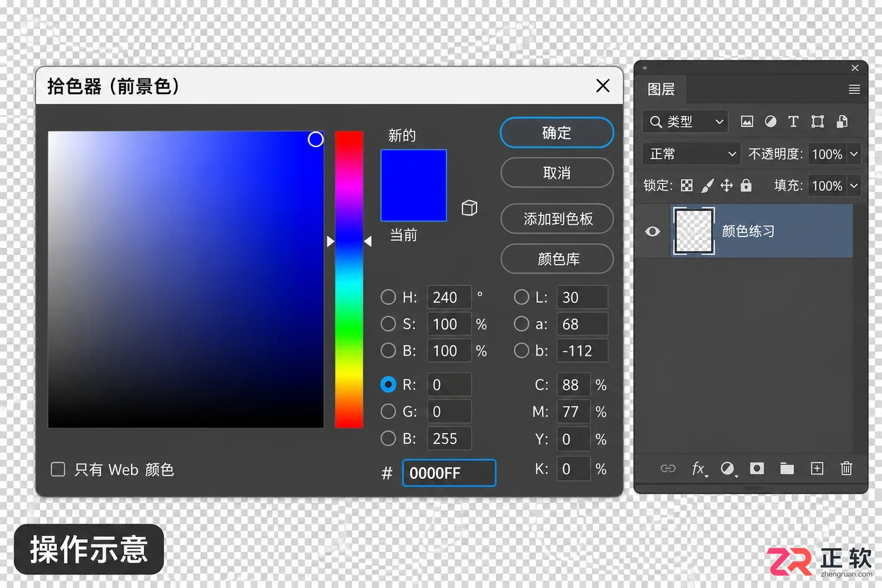Open 颜色库 color libraries

(x=557, y=258)
